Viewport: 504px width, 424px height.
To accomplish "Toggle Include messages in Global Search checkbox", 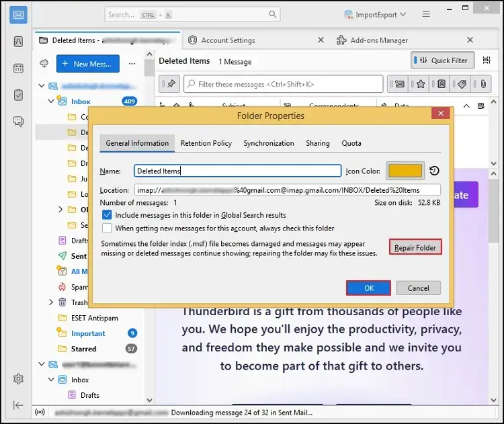I will tap(107, 215).
